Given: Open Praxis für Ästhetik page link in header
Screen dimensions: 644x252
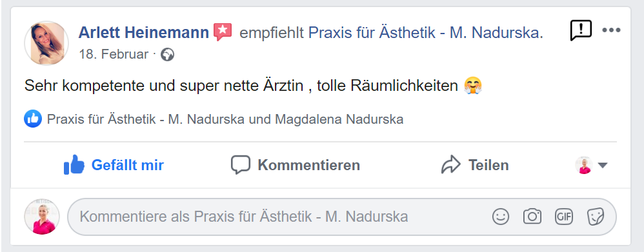Looking at the screenshot, I should pos(425,32).
